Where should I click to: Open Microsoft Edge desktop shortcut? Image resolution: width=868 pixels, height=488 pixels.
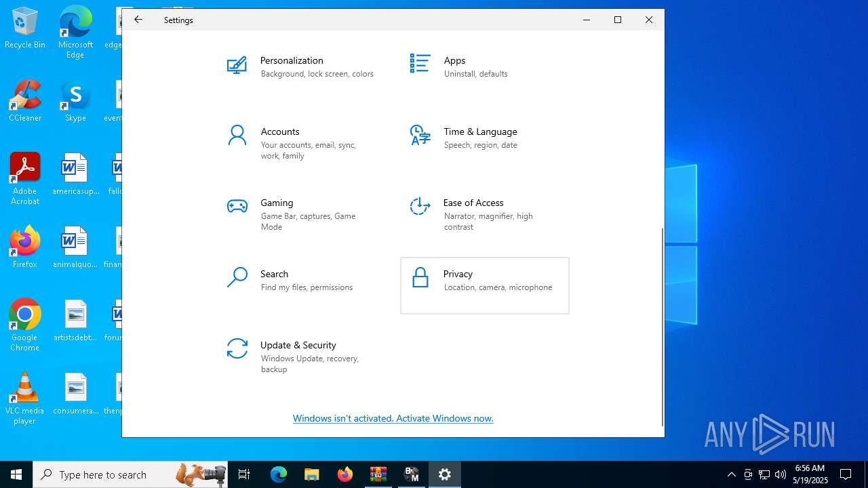pyautogui.click(x=75, y=33)
